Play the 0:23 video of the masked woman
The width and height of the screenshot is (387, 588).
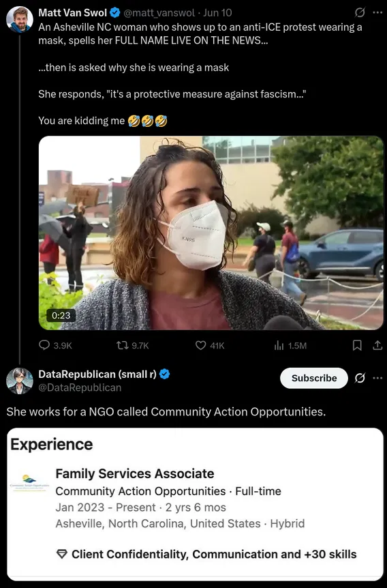(211, 233)
